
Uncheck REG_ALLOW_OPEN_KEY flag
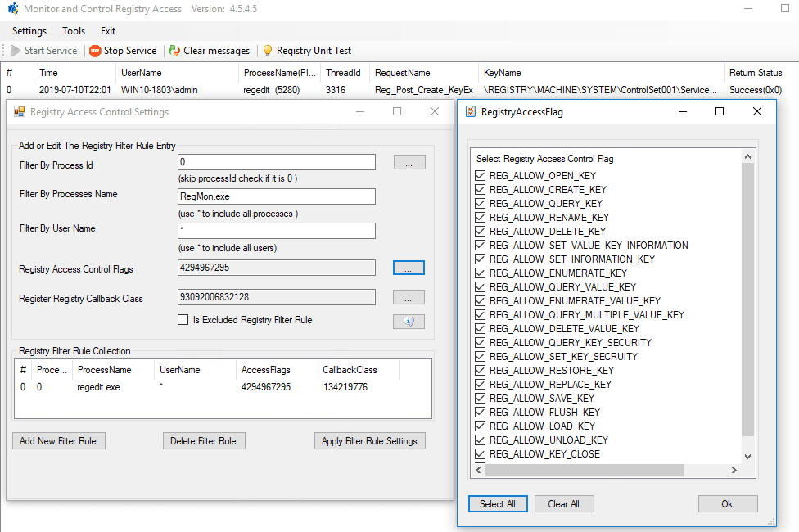click(x=480, y=176)
